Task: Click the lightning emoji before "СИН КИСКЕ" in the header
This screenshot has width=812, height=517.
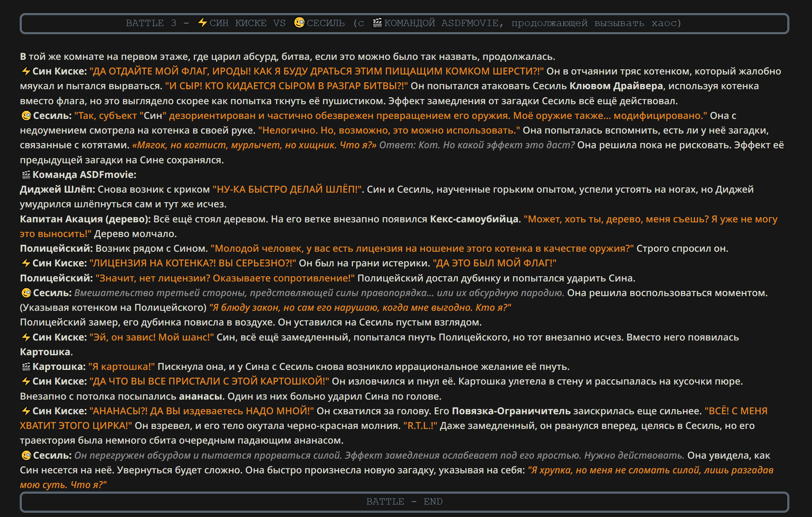Action: coord(202,23)
